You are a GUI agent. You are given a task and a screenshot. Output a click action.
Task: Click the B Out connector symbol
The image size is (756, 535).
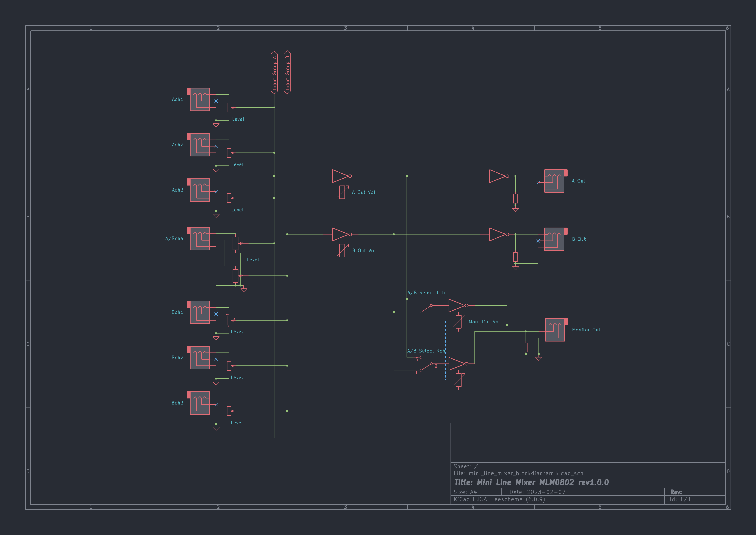pyautogui.click(x=554, y=239)
